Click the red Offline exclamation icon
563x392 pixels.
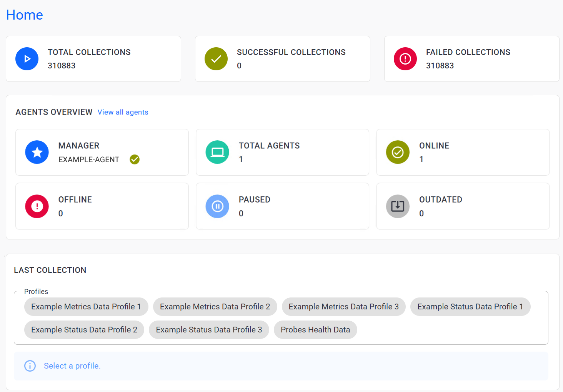pos(37,206)
